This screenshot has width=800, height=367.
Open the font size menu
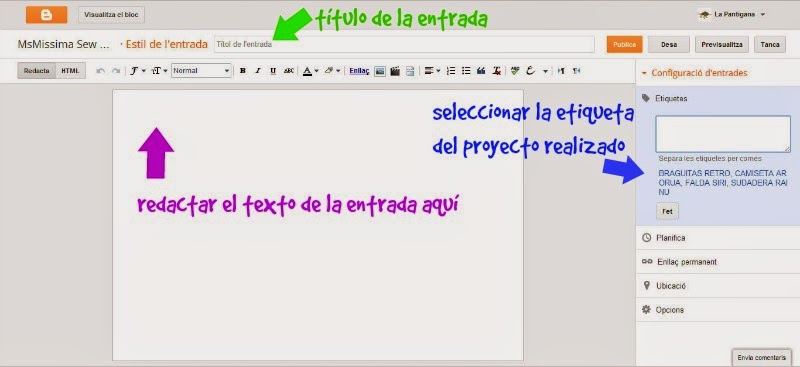(x=159, y=71)
